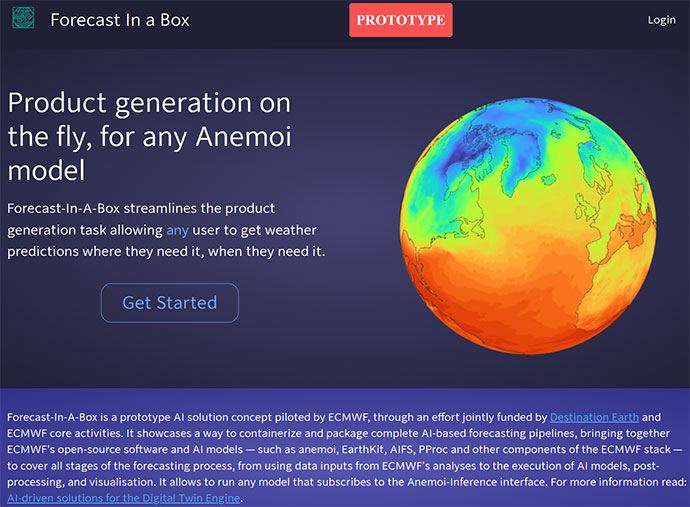Click the Forecast In a Box logo icon
690x507 pixels.
(x=23, y=18)
